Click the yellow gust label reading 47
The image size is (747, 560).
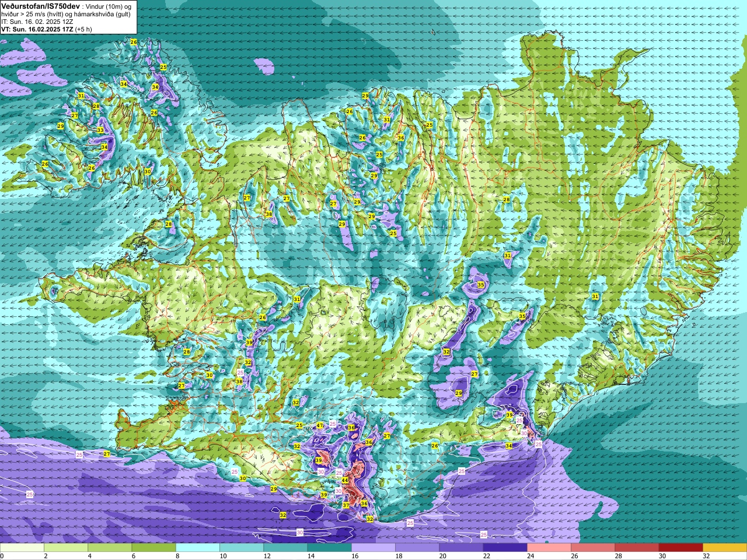[x=320, y=426]
